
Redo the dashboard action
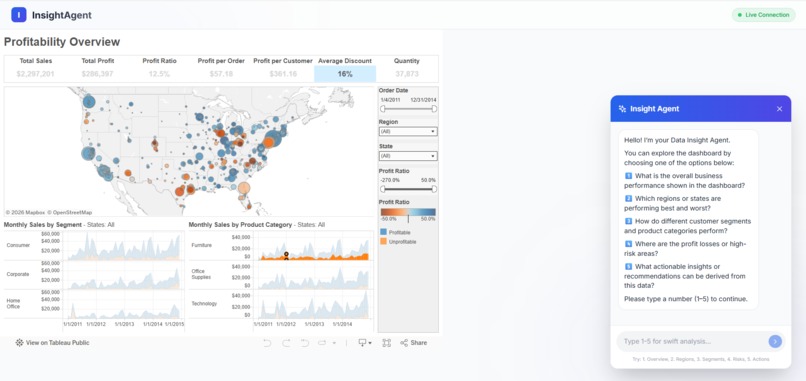point(286,343)
